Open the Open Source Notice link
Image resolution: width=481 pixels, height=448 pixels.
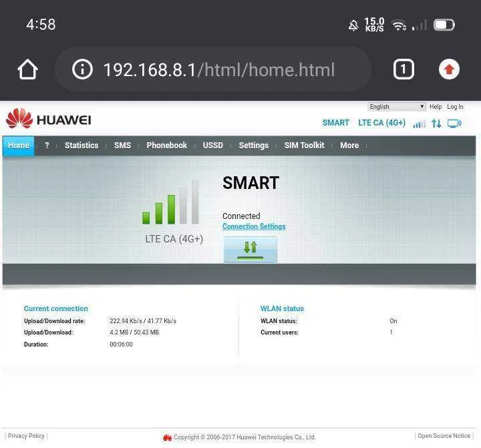444,436
